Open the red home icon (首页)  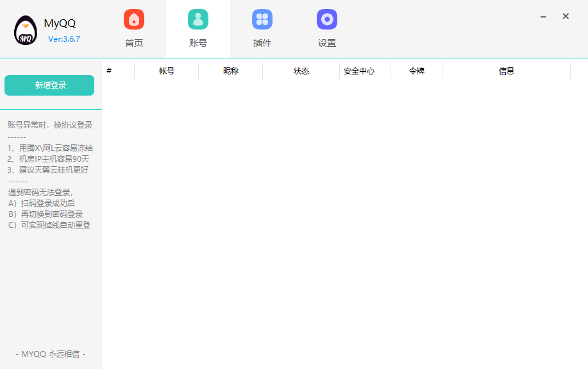(x=134, y=20)
